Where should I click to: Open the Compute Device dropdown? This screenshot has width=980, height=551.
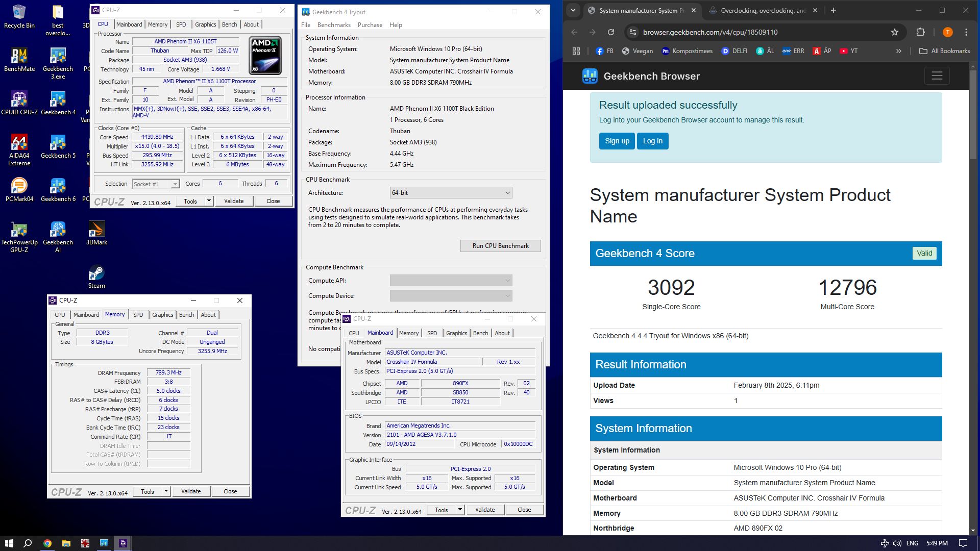coord(451,296)
